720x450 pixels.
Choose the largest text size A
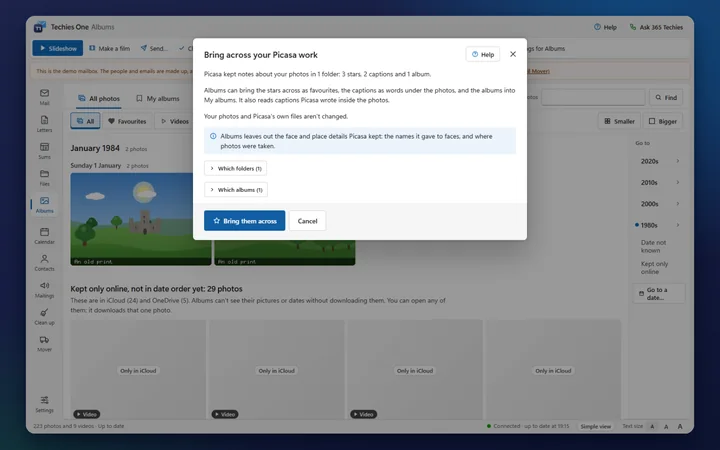click(680, 426)
